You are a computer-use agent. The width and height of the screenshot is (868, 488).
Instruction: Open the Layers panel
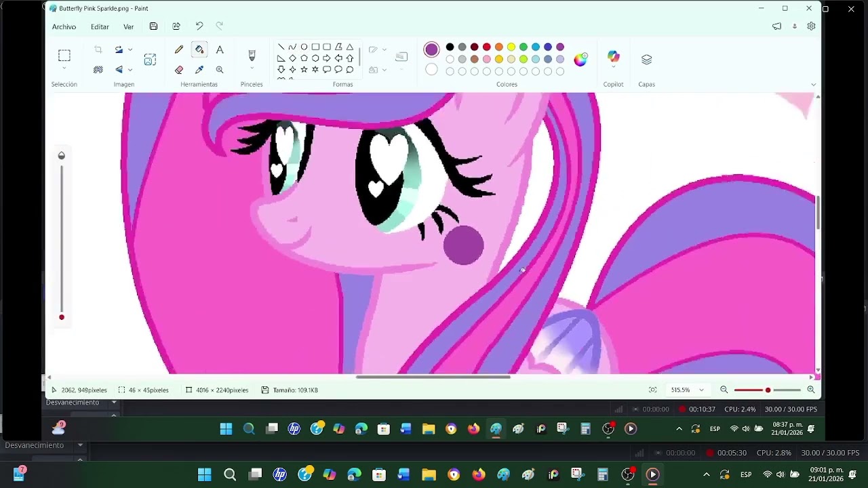(646, 59)
